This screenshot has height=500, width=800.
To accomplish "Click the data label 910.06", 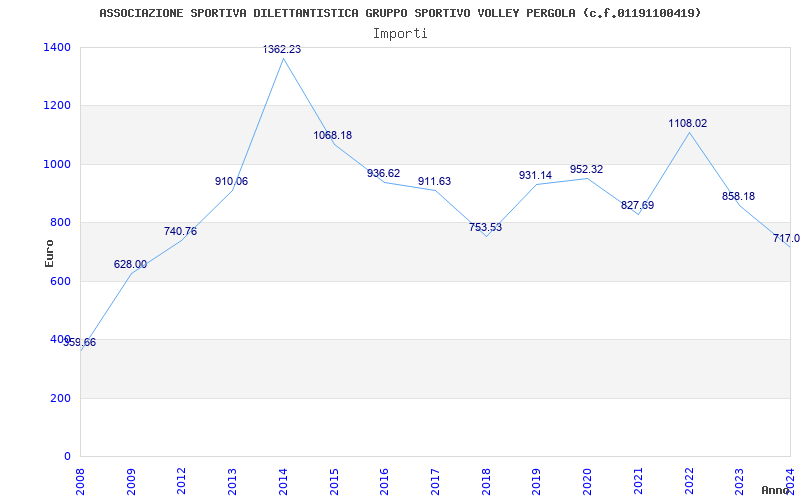I will tap(231, 181).
